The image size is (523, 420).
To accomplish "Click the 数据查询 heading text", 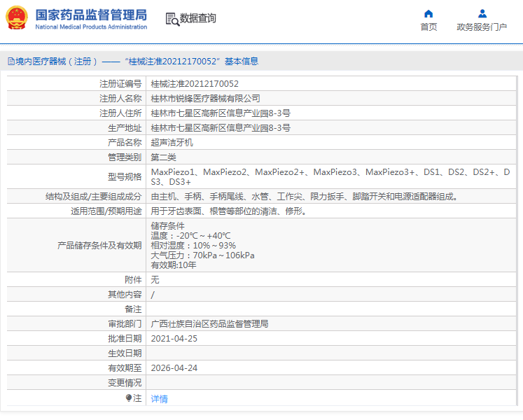I will pyautogui.click(x=198, y=18).
